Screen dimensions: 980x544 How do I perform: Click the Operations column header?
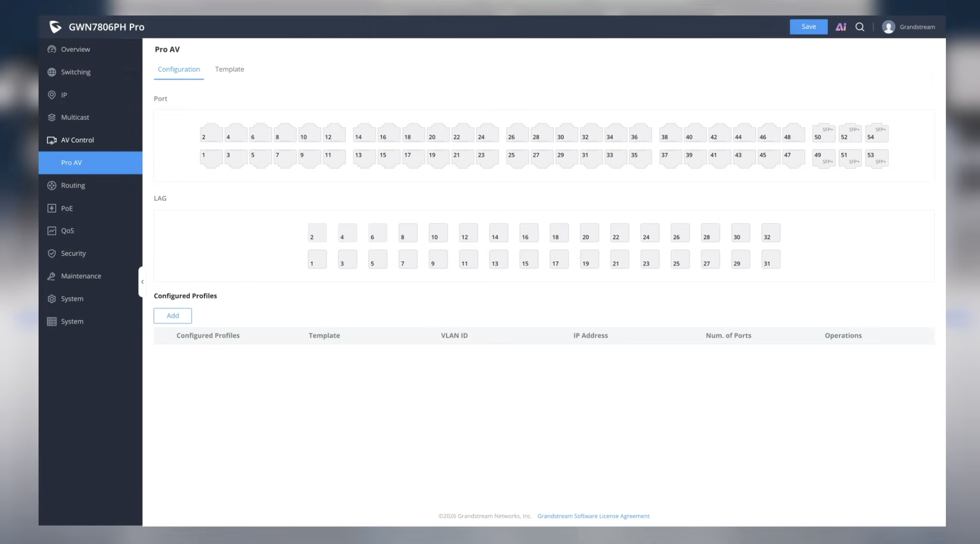click(x=843, y=336)
